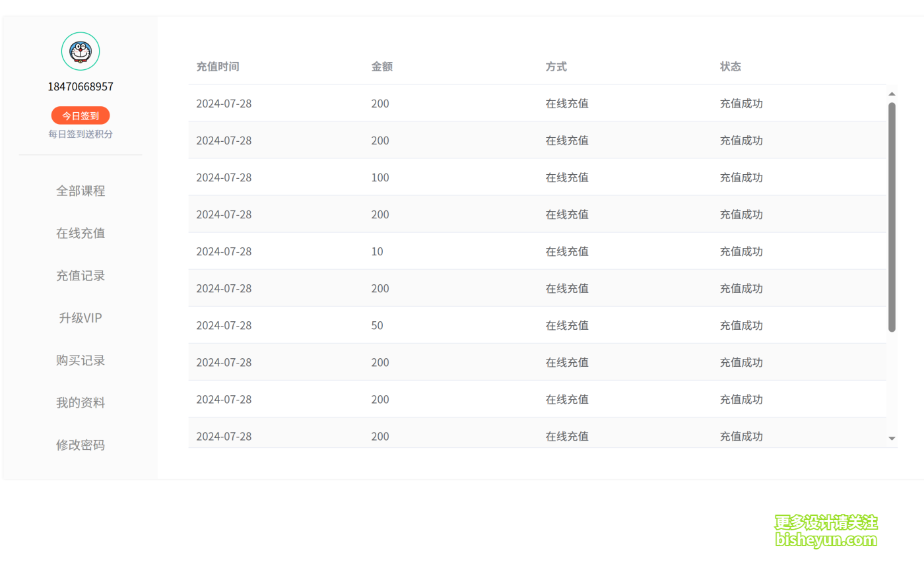The width and height of the screenshot is (924, 564).
Task: Click the scrollbar up arrow
Action: (892, 94)
